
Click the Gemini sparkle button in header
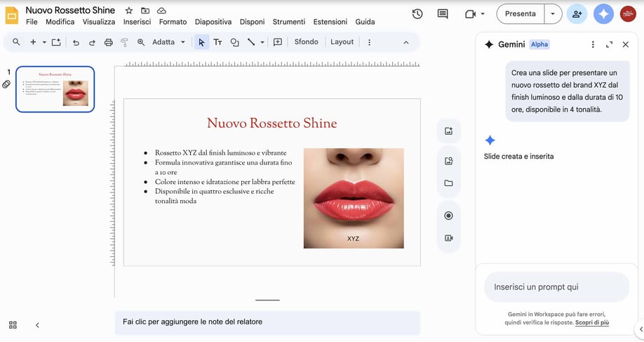tap(603, 14)
